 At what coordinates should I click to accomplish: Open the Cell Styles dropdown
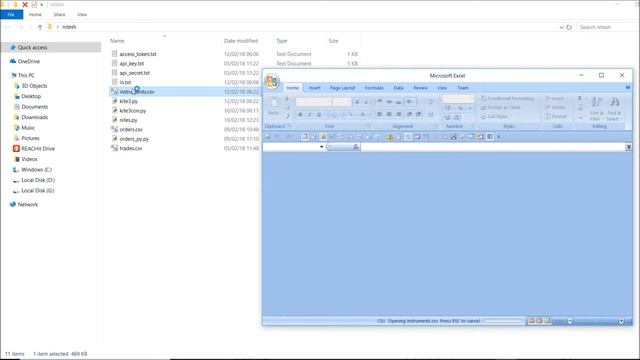pyautogui.click(x=496, y=117)
